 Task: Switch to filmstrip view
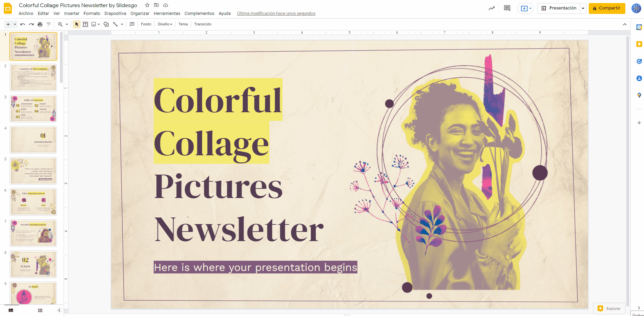(x=11, y=310)
